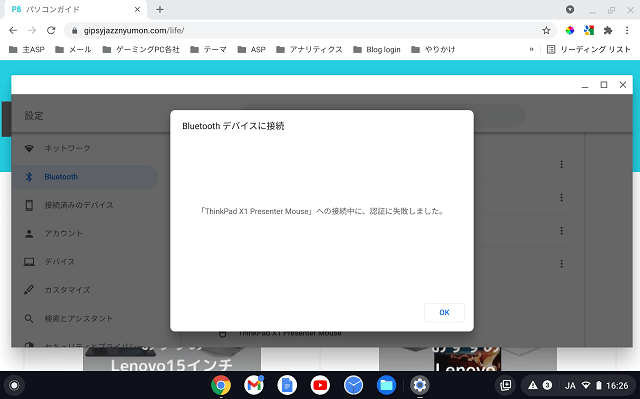Click the Chrome icon in the shelf
The width and height of the screenshot is (640, 399).
(221, 385)
